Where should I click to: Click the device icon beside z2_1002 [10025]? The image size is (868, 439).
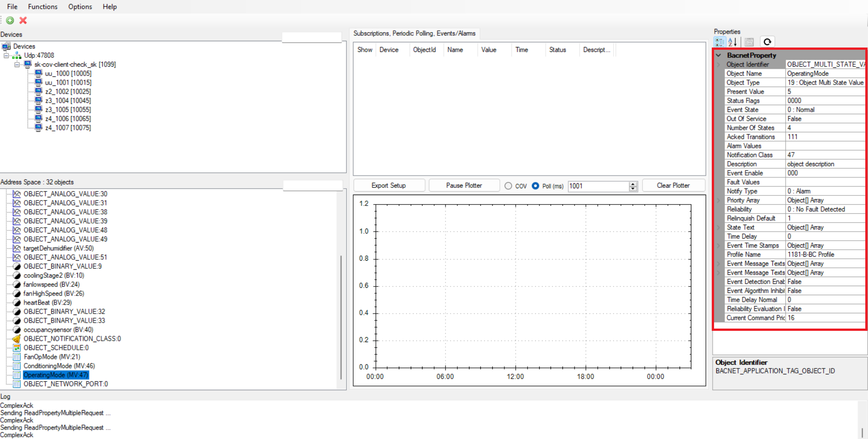point(38,91)
